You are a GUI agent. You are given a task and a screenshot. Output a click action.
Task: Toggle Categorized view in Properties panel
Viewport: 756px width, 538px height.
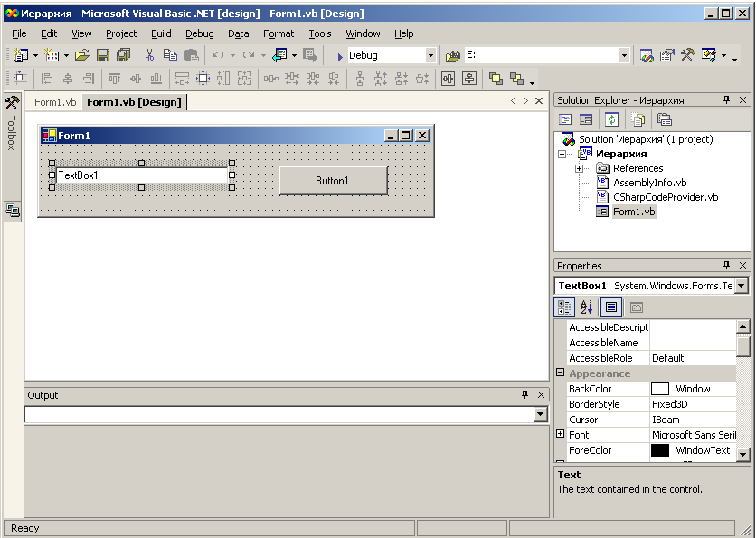[564, 307]
